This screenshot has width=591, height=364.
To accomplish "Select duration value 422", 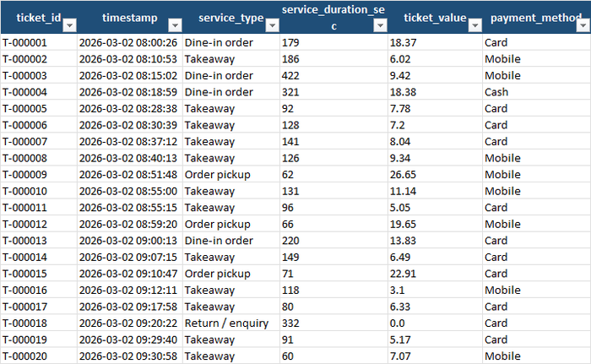I will [x=334, y=76].
